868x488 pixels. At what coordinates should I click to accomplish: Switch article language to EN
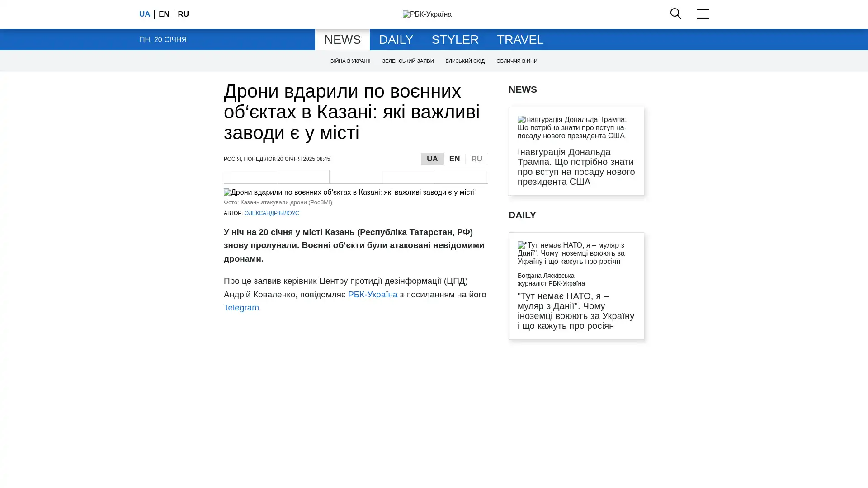[454, 159]
